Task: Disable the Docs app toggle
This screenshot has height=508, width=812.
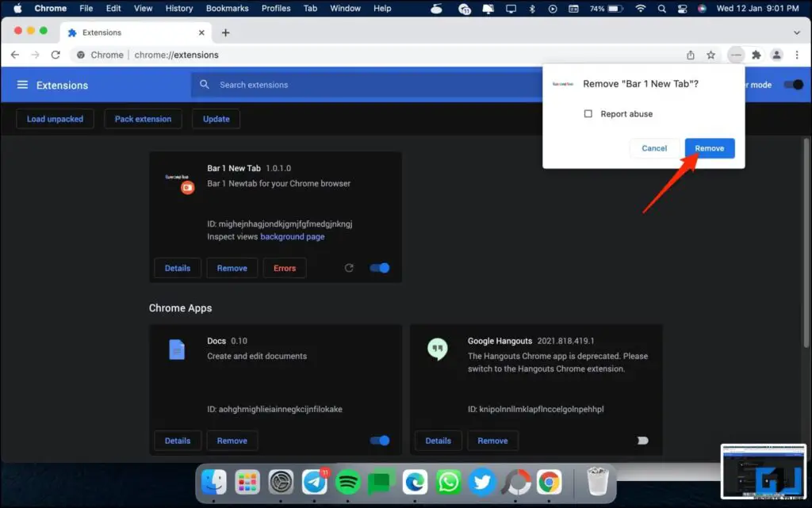Action: tap(380, 441)
